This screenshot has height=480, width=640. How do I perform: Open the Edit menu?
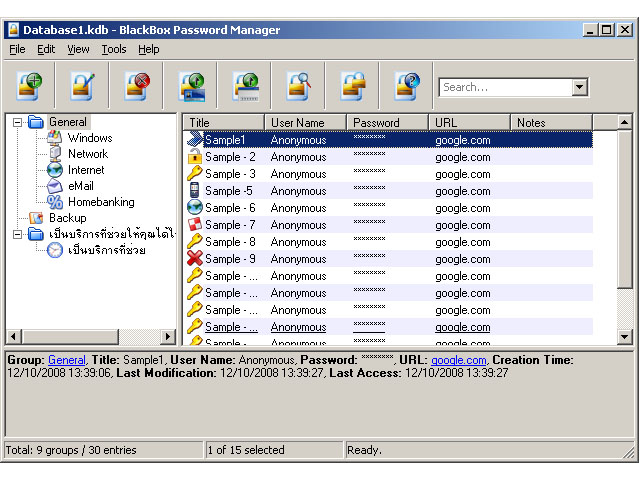pos(46,49)
